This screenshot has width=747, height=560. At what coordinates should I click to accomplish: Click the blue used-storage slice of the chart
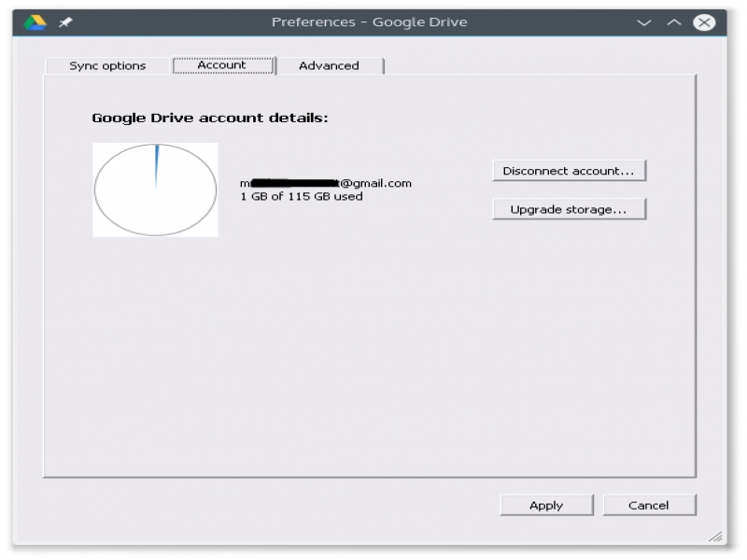pos(157,161)
